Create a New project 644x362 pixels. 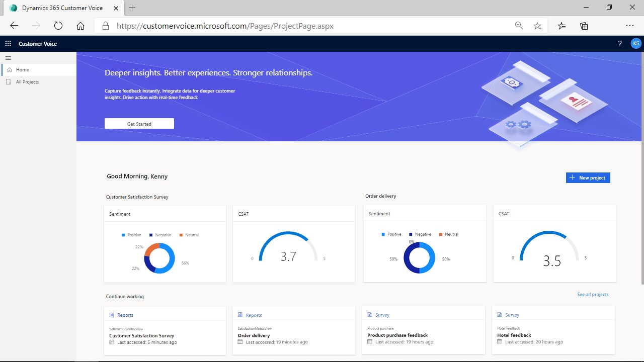click(588, 177)
